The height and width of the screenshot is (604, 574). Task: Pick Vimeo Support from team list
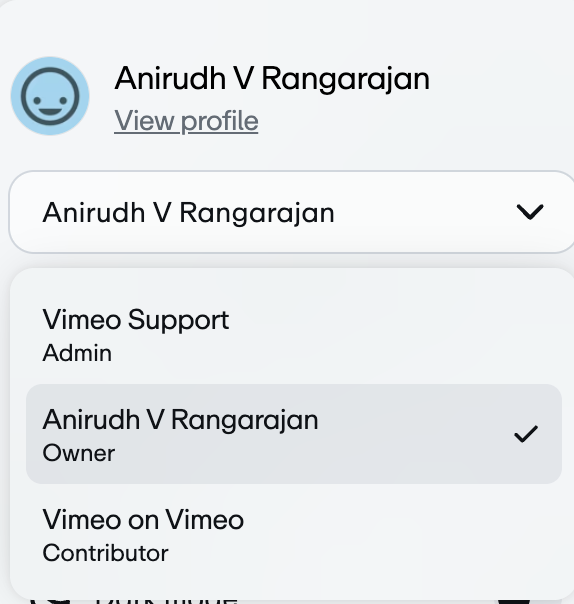pyautogui.click(x=136, y=320)
